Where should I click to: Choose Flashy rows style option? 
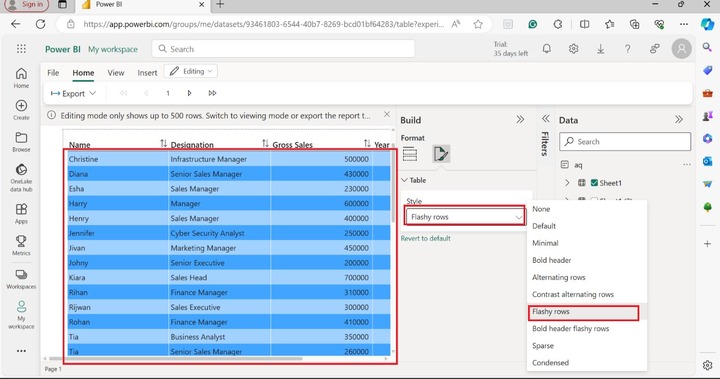point(587,312)
